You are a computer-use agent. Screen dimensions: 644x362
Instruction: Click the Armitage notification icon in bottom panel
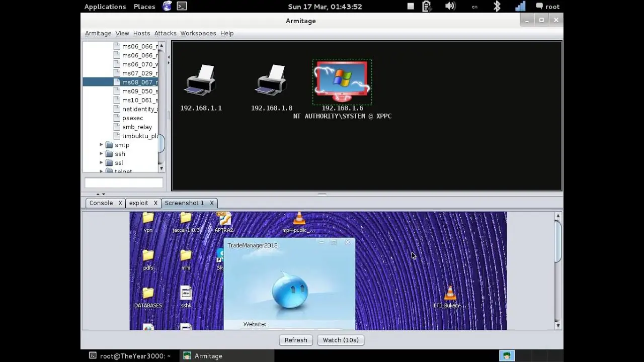(x=507, y=355)
